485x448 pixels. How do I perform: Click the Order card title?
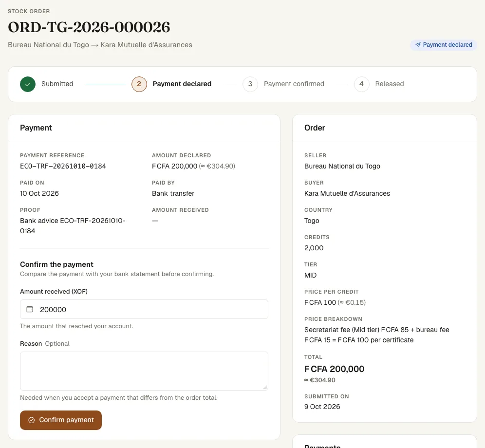coord(315,128)
